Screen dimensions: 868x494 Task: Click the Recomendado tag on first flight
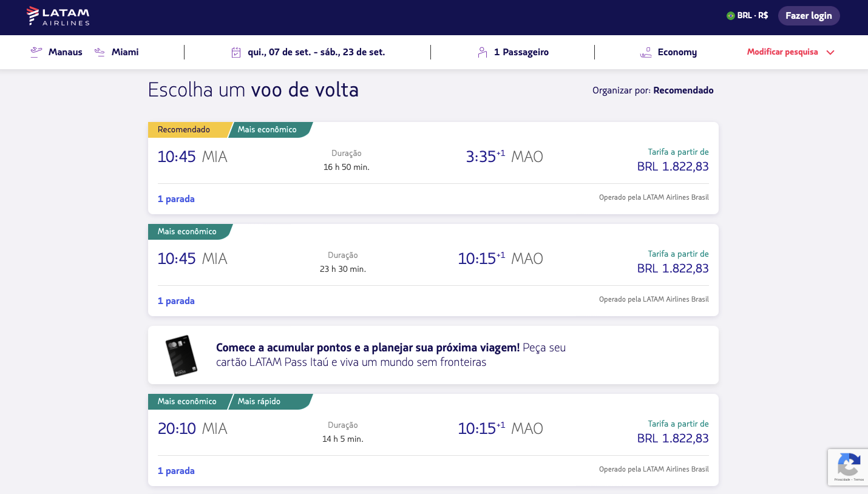pyautogui.click(x=185, y=130)
